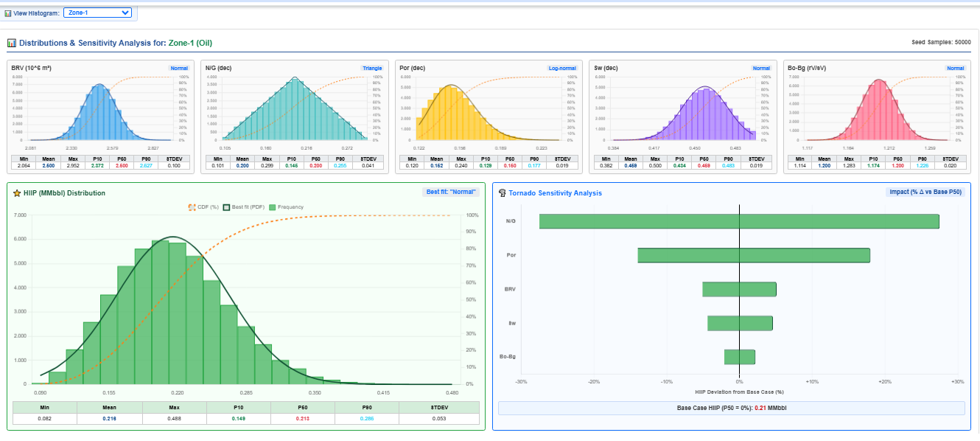
Task: Click the Tornado Sensitivity Analysis title
Action: tap(555, 193)
